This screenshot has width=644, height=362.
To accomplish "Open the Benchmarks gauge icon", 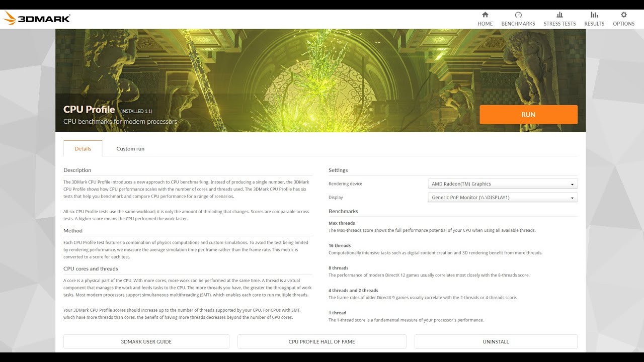I will 518,15.
